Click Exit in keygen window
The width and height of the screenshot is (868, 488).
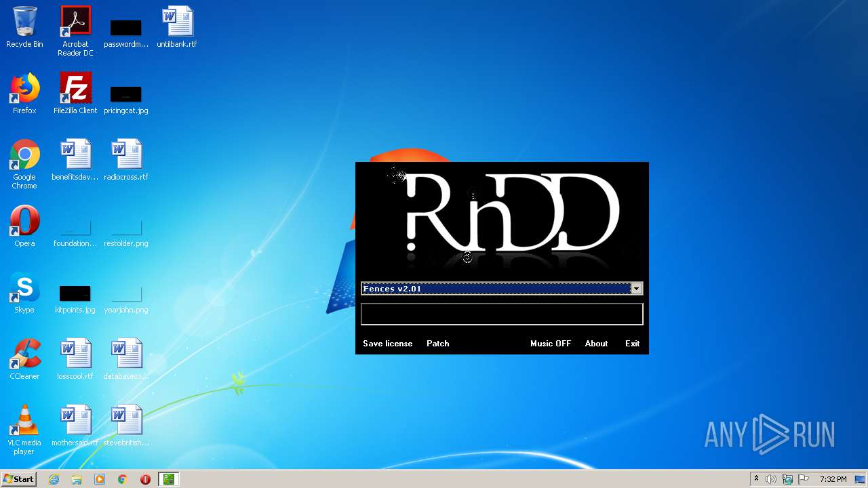(632, 344)
